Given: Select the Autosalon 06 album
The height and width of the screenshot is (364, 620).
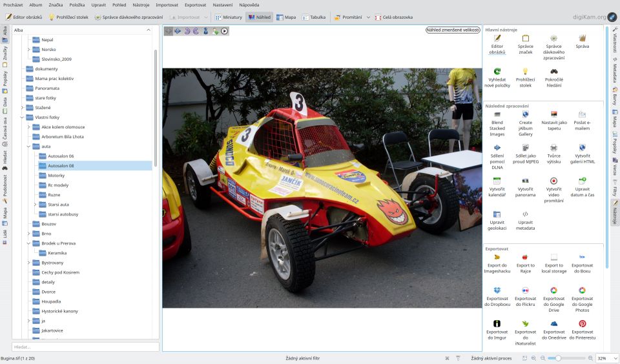Looking at the screenshot, I should pos(61,156).
